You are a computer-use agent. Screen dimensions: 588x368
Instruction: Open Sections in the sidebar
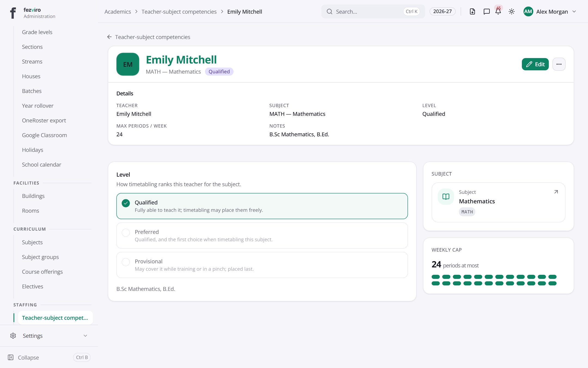[32, 47]
